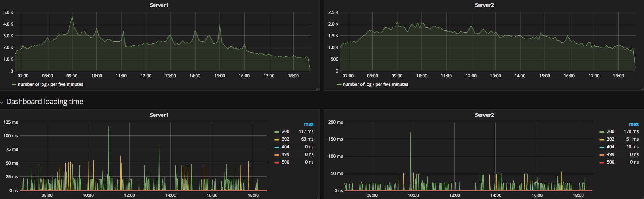Toggle the 404 series in the Server2 legend
Screen dimensions: 644x199
(x=610, y=147)
